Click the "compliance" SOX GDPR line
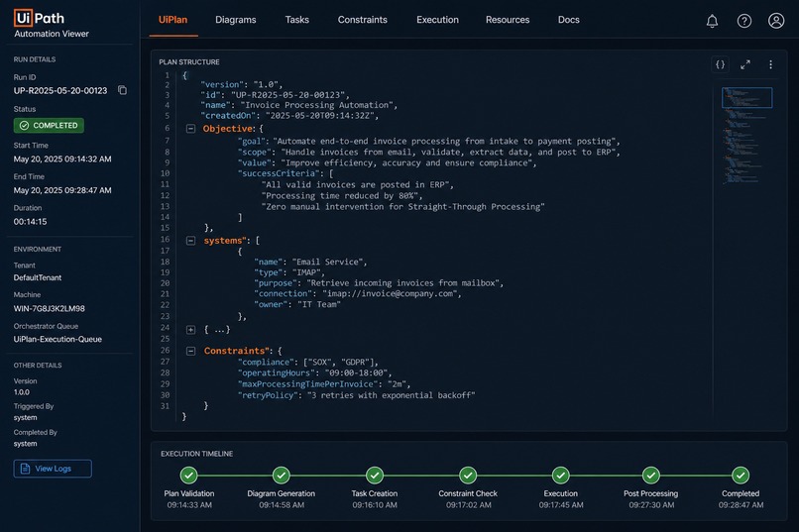Image resolution: width=799 pixels, height=532 pixels. point(307,362)
